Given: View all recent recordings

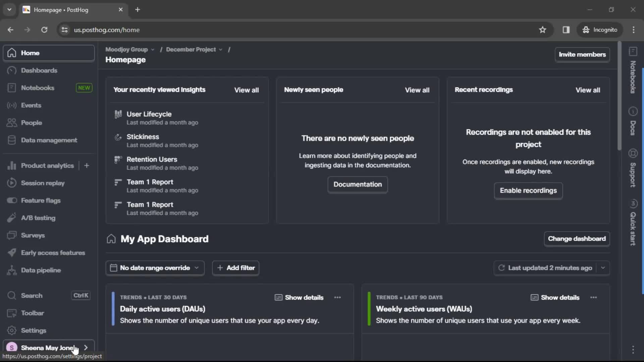Looking at the screenshot, I should tap(588, 90).
